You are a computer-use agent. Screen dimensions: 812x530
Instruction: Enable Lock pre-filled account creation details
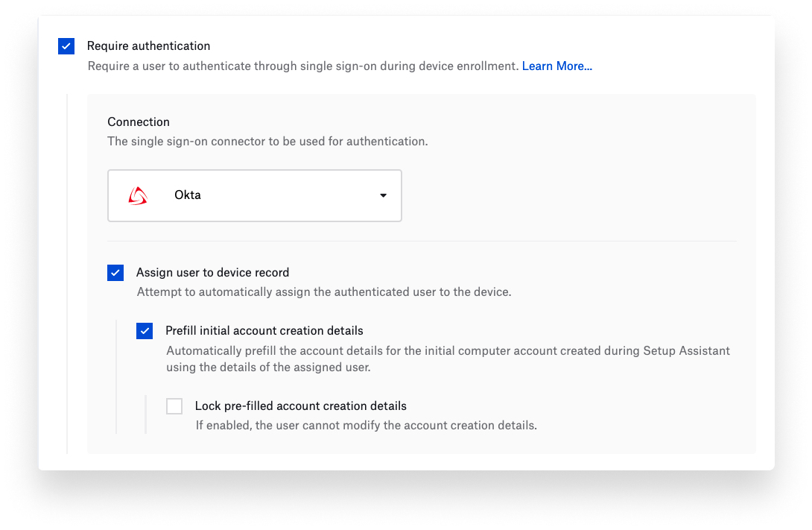pyautogui.click(x=174, y=406)
